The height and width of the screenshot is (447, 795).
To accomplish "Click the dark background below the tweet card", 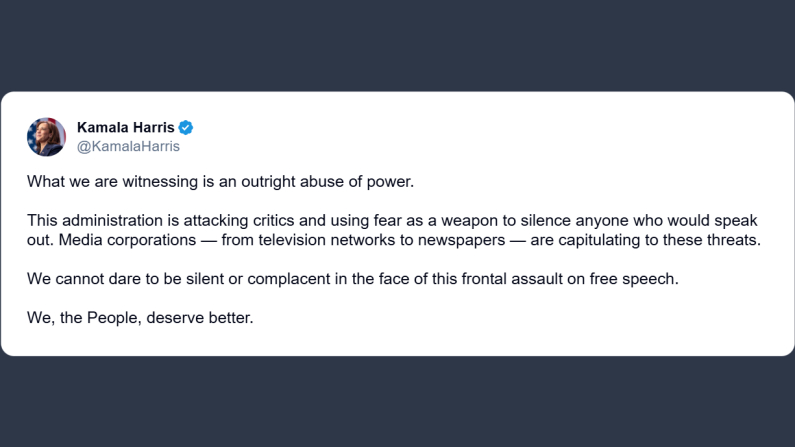I will tap(397, 402).
